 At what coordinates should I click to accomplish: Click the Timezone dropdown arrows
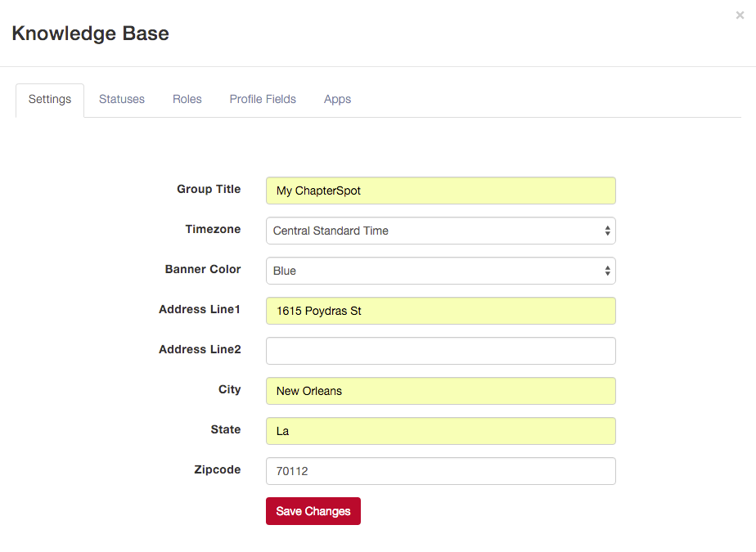click(607, 231)
